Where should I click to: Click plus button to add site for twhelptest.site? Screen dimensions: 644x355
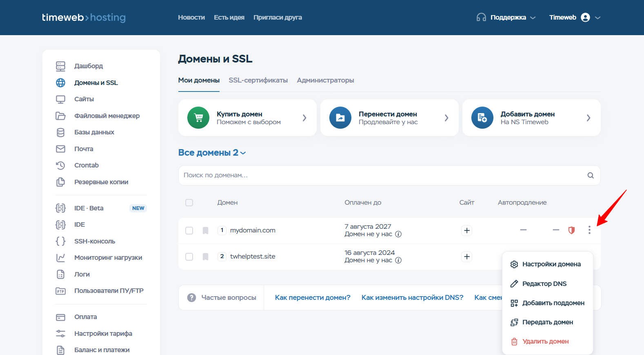click(x=467, y=257)
